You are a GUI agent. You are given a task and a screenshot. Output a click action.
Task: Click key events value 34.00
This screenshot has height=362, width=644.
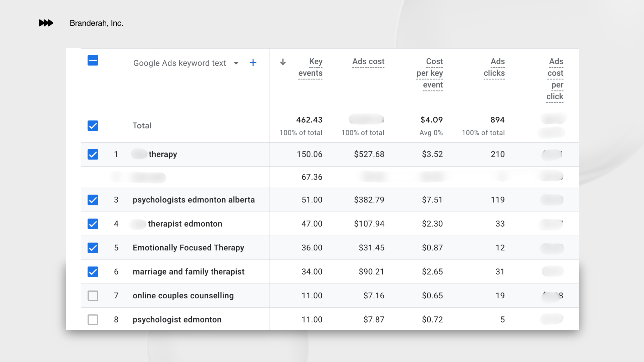pos(312,271)
